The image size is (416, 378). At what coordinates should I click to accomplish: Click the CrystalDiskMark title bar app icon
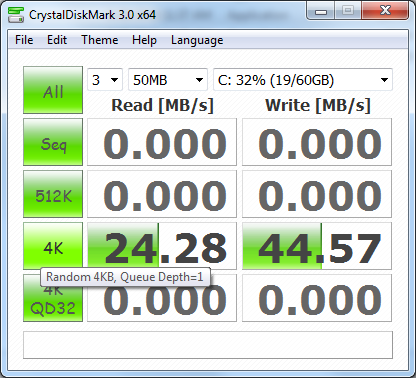pos(16,14)
